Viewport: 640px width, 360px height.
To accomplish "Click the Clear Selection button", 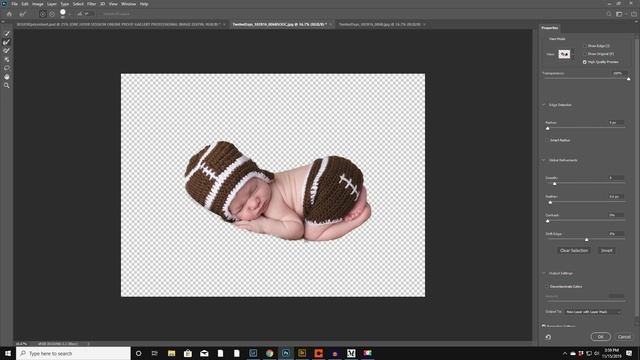I will coord(574,251).
